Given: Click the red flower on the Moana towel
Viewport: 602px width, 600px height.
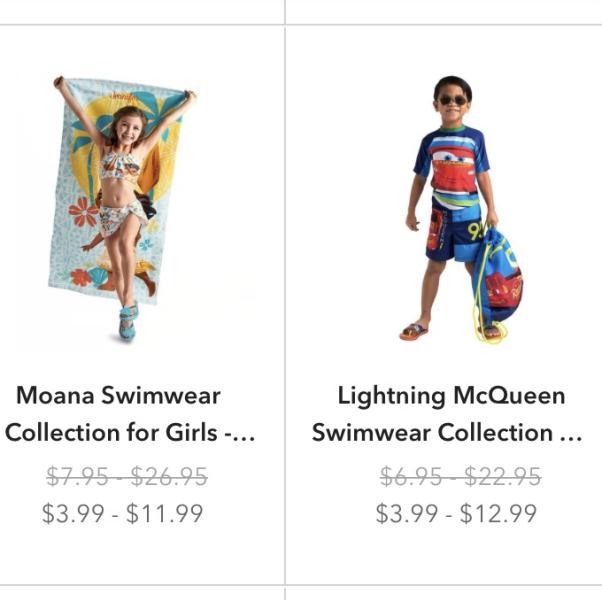Looking at the screenshot, I should click(83, 211).
